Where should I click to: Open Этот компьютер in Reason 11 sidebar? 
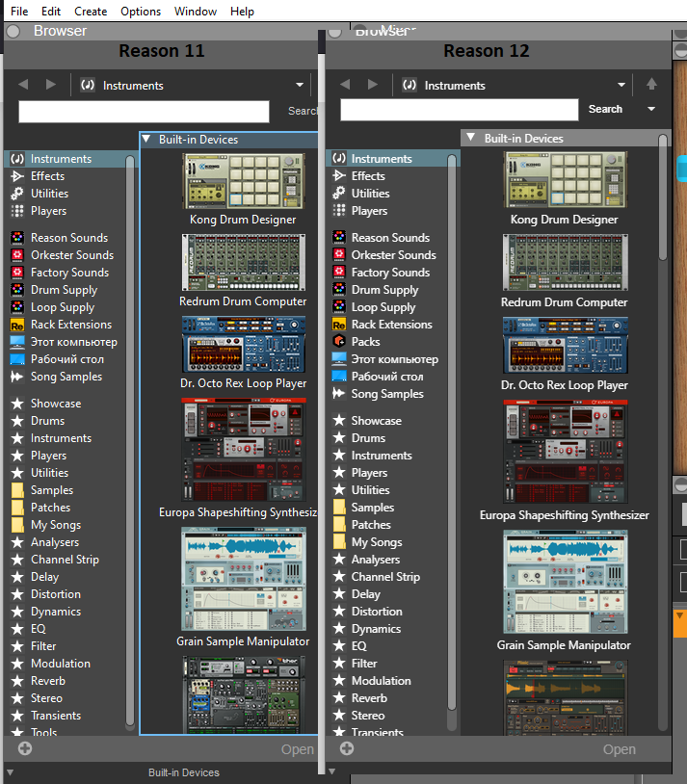(73, 342)
